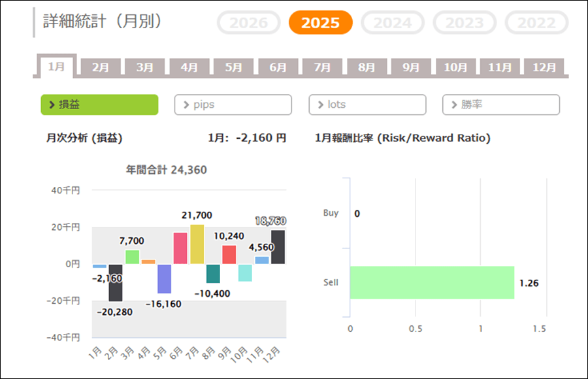Switch to the 2024 year view
This screenshot has width=588, height=379.
coord(393,23)
